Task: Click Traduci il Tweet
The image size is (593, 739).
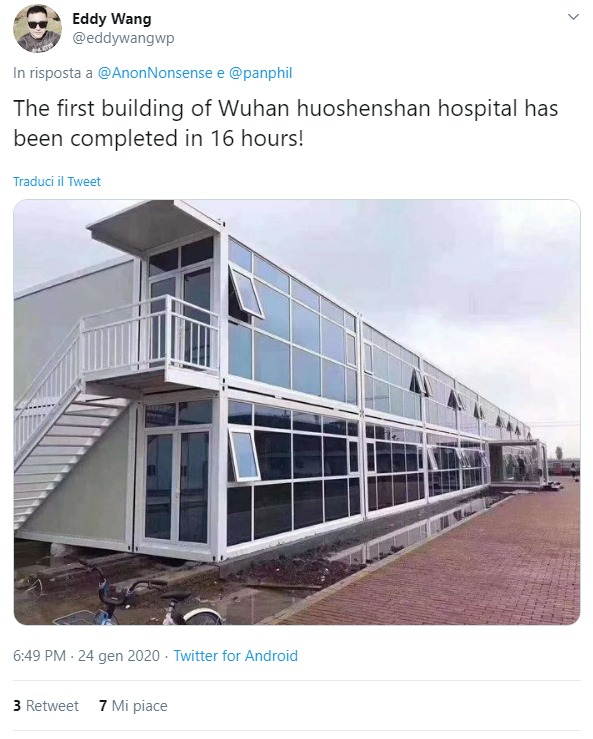Action: point(57,181)
